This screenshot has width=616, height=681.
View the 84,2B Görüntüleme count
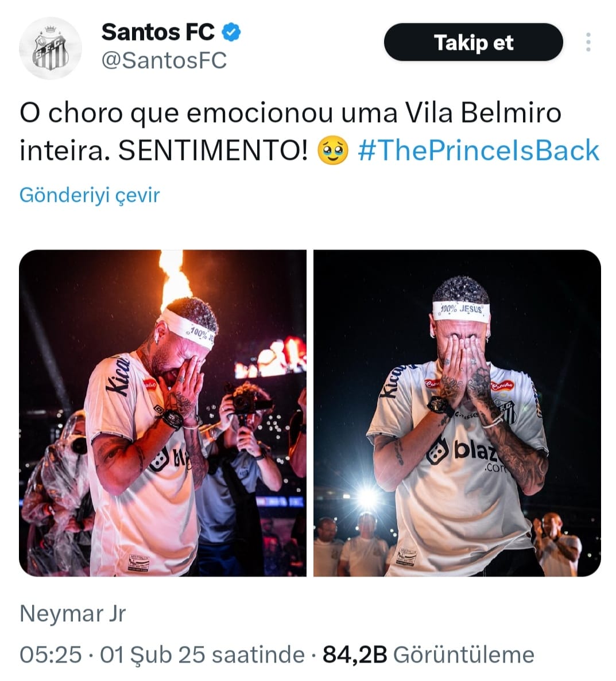(428, 655)
